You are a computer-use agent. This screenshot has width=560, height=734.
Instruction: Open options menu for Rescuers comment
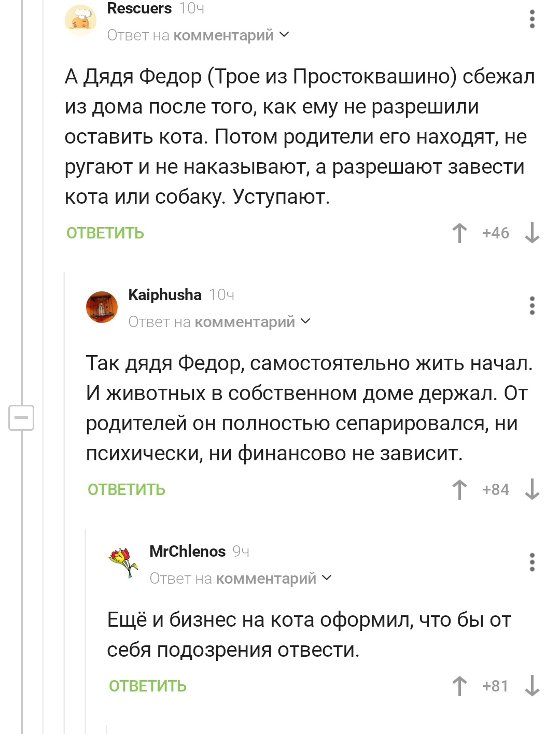[532, 19]
